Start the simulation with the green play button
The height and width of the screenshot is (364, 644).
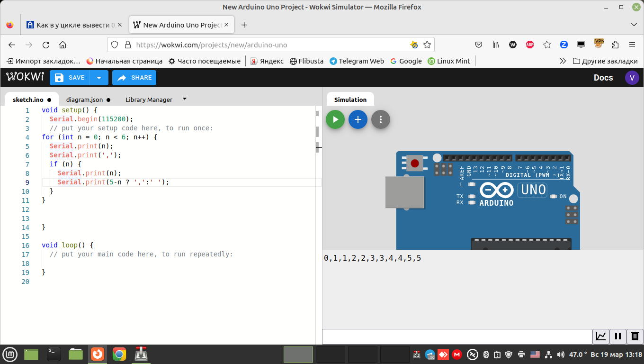click(335, 119)
